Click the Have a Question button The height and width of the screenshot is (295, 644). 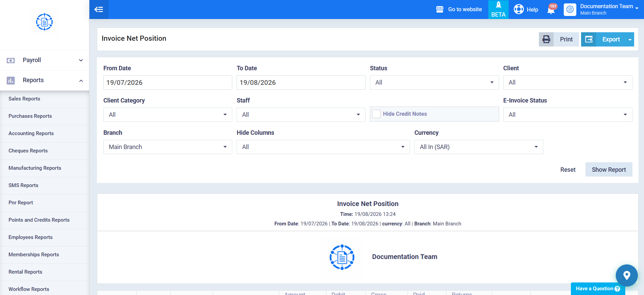pyautogui.click(x=598, y=289)
